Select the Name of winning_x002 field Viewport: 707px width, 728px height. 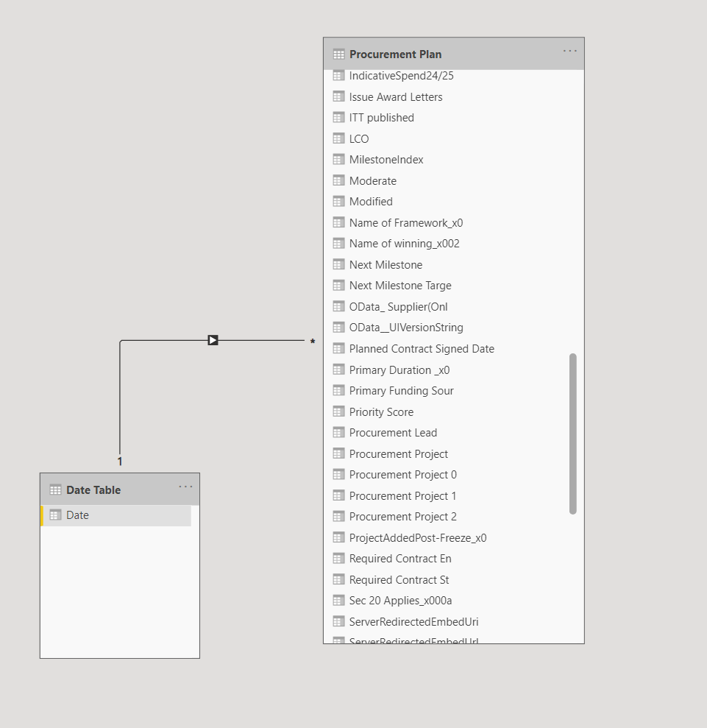(x=404, y=244)
